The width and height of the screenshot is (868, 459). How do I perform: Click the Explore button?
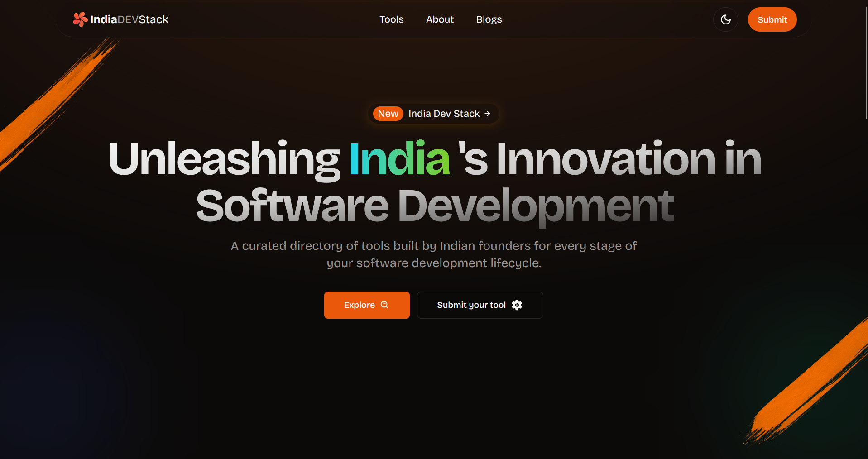pyautogui.click(x=367, y=305)
